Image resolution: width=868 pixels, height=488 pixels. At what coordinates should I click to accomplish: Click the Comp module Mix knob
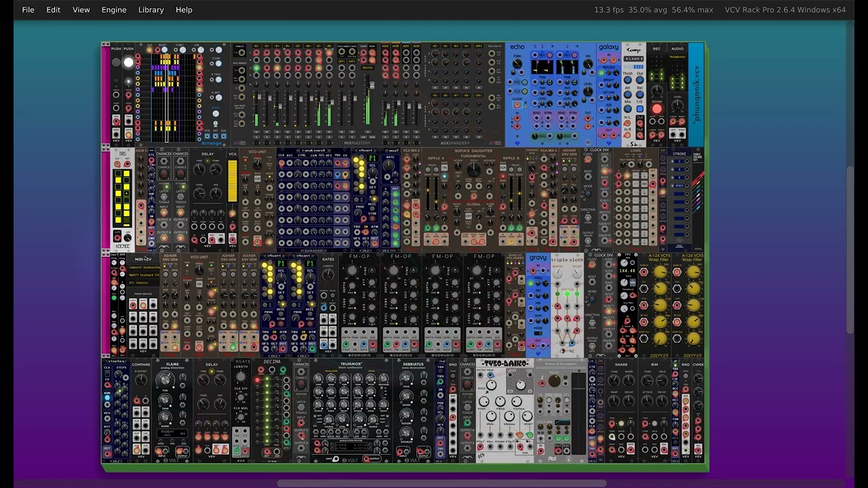(x=628, y=108)
